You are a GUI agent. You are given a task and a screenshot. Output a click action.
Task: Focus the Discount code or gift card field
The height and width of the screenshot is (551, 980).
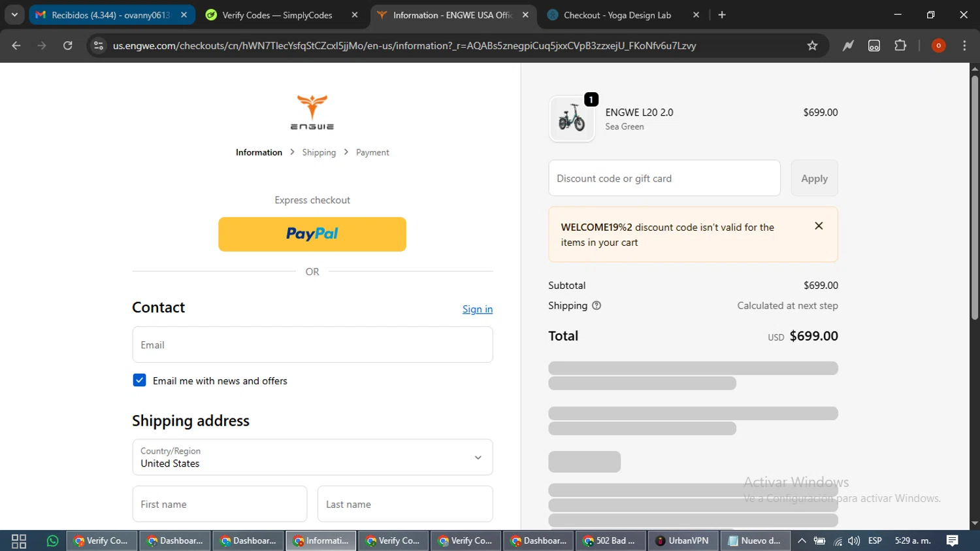click(664, 178)
